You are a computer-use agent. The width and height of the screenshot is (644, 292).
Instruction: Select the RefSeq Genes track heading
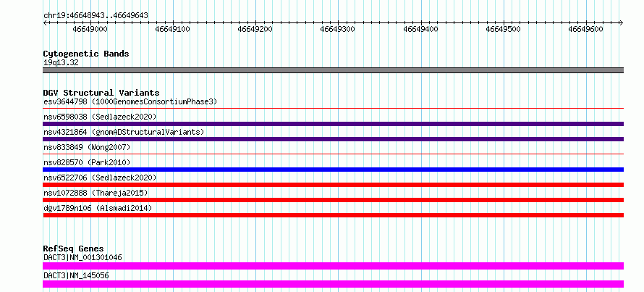point(73,249)
